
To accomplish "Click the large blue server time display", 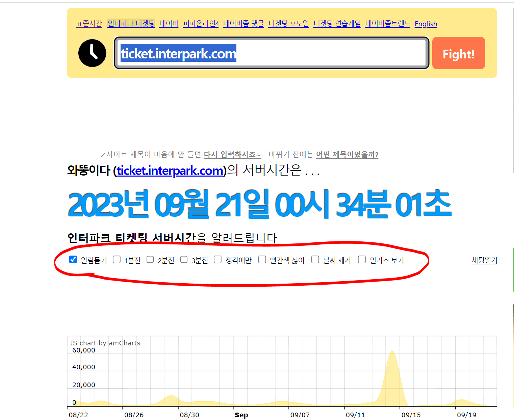I will [x=260, y=204].
